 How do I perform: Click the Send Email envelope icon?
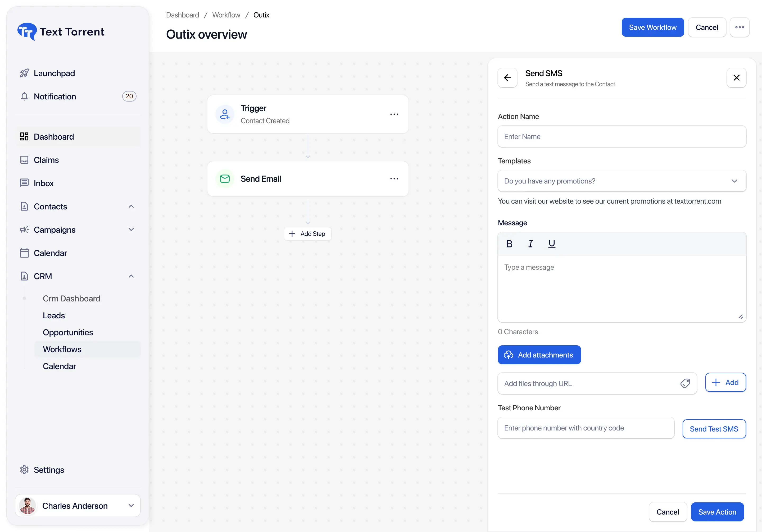coord(225,179)
